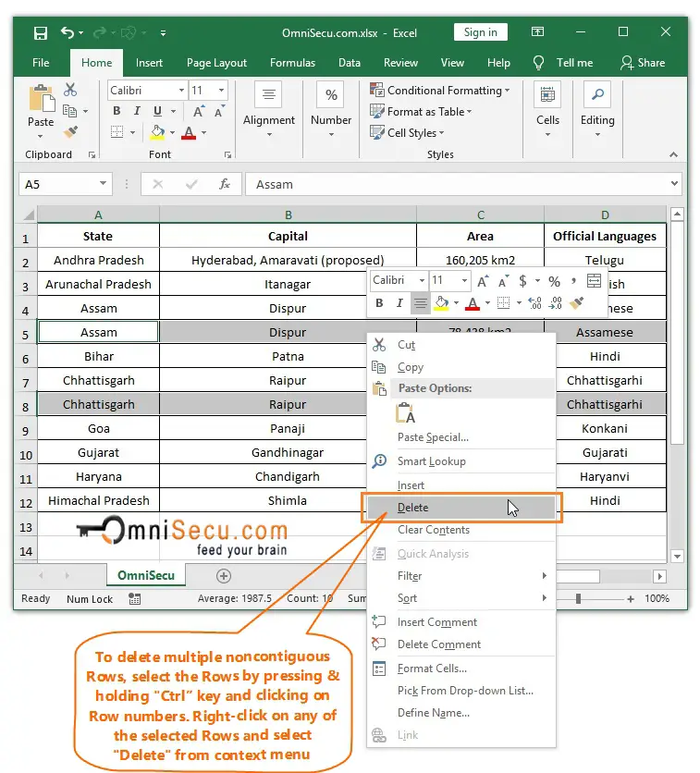Screen dimensions: 700x773
Task: Click the Save icon in title bar
Action: click(x=40, y=33)
